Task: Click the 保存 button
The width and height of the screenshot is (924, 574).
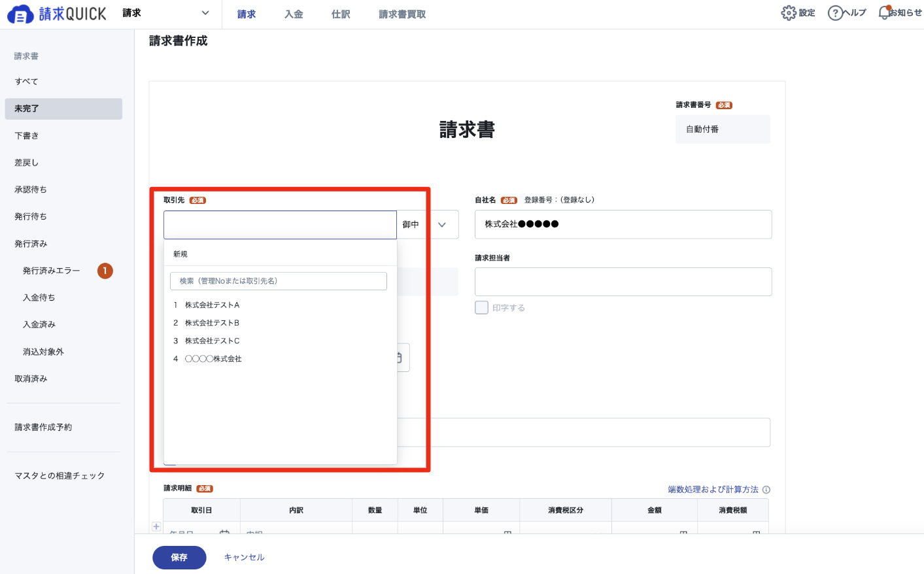Action: [x=179, y=558]
